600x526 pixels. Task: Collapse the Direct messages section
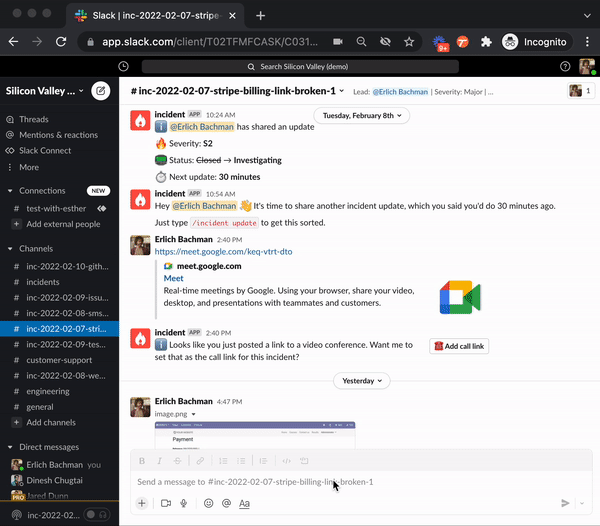10,447
